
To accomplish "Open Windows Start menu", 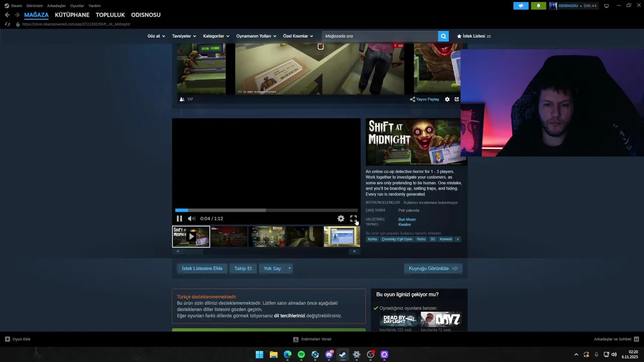I will [x=259, y=354].
